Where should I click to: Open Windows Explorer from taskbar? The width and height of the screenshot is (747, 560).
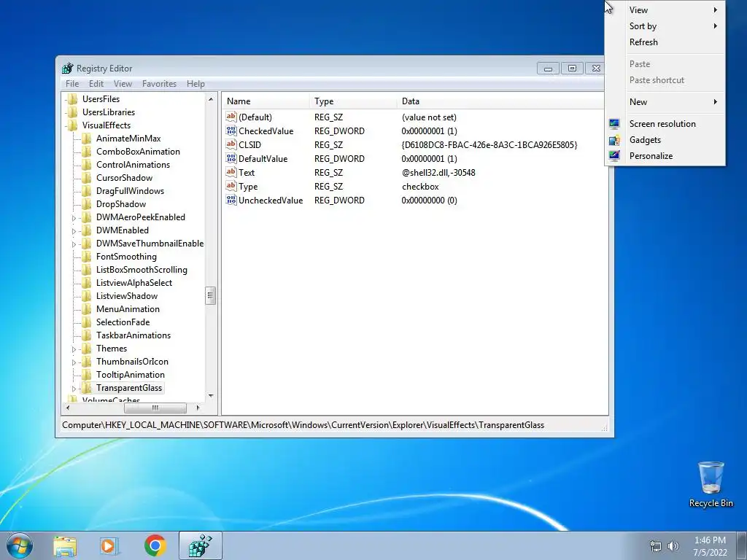point(65,546)
